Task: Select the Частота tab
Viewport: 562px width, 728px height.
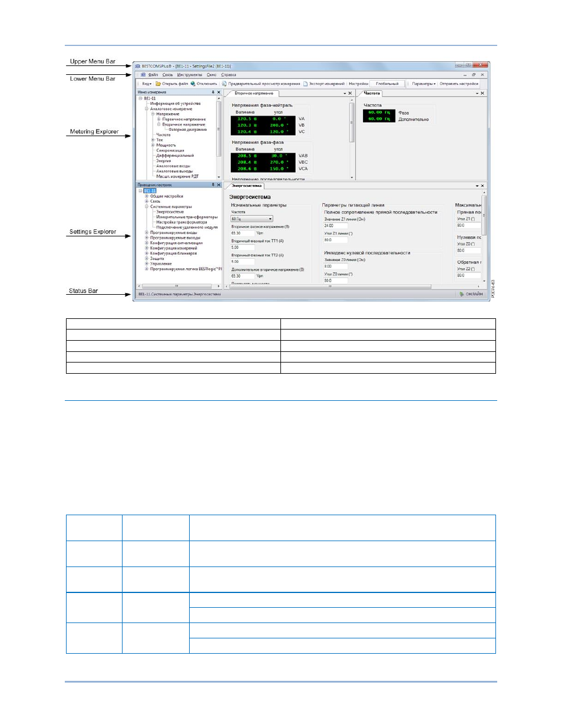Action: click(x=372, y=93)
